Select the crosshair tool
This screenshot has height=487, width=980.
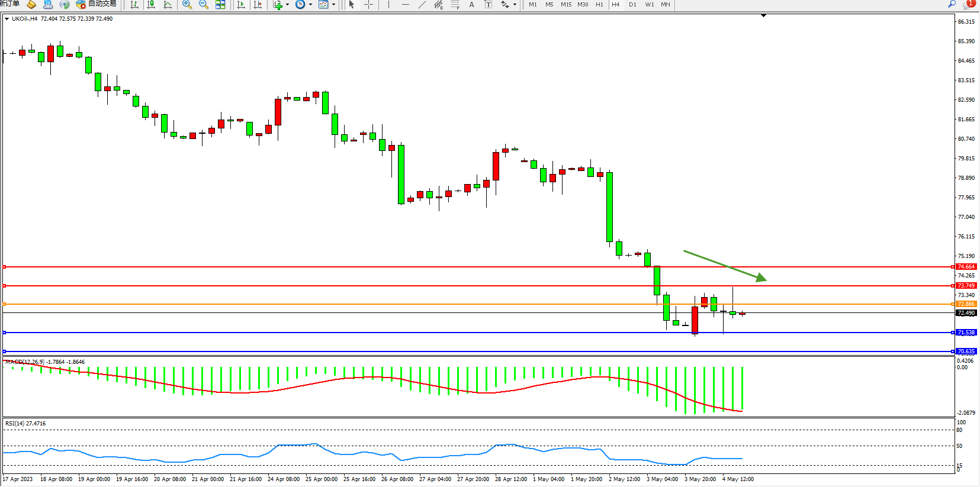tap(368, 5)
